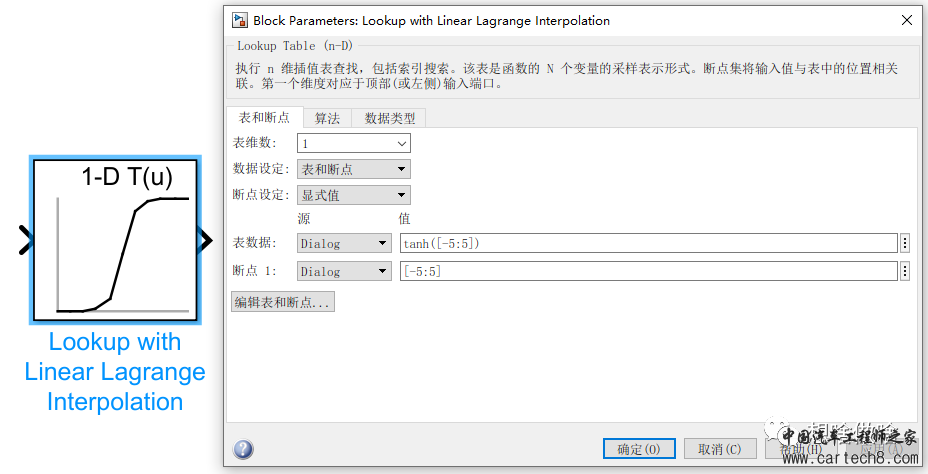Image resolution: width=928 pixels, height=474 pixels.
Task: Close the Block Parameters dialog
Action: click(907, 20)
